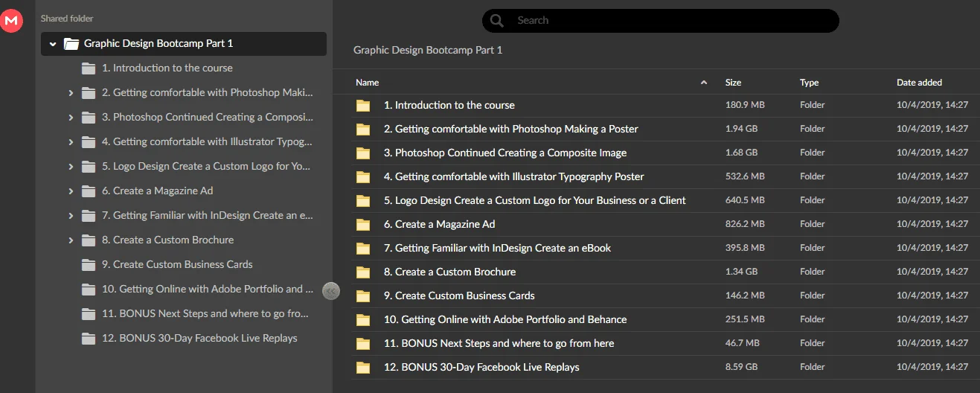Sort by the Name column header
Screen dimensions: 980x393
coord(368,83)
